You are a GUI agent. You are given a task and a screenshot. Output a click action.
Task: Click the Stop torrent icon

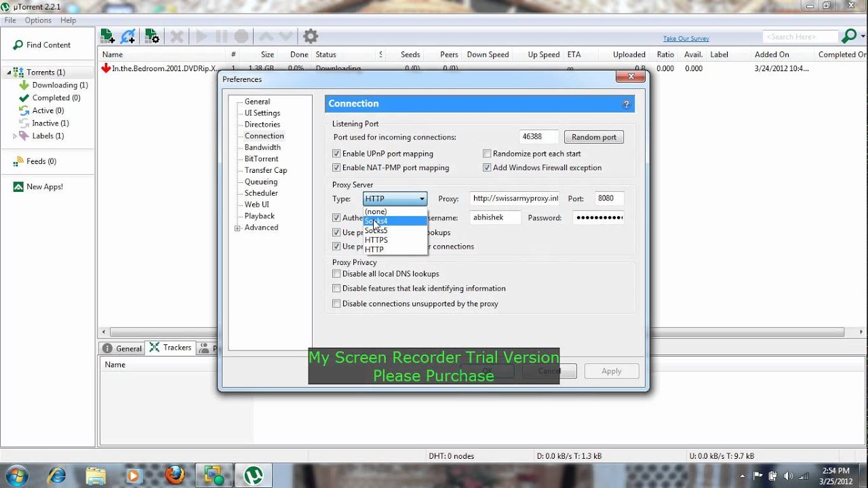(241, 36)
